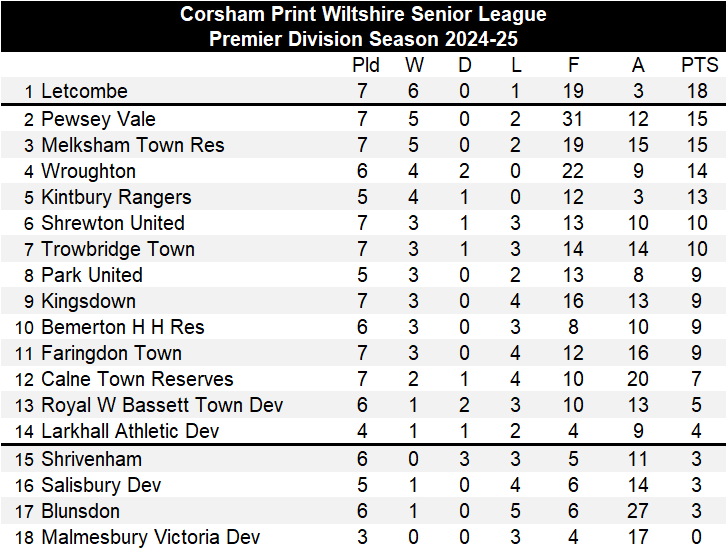Click Royal W Bassett Town Dev
Viewport: 726px width, 550px height.
coord(162,406)
